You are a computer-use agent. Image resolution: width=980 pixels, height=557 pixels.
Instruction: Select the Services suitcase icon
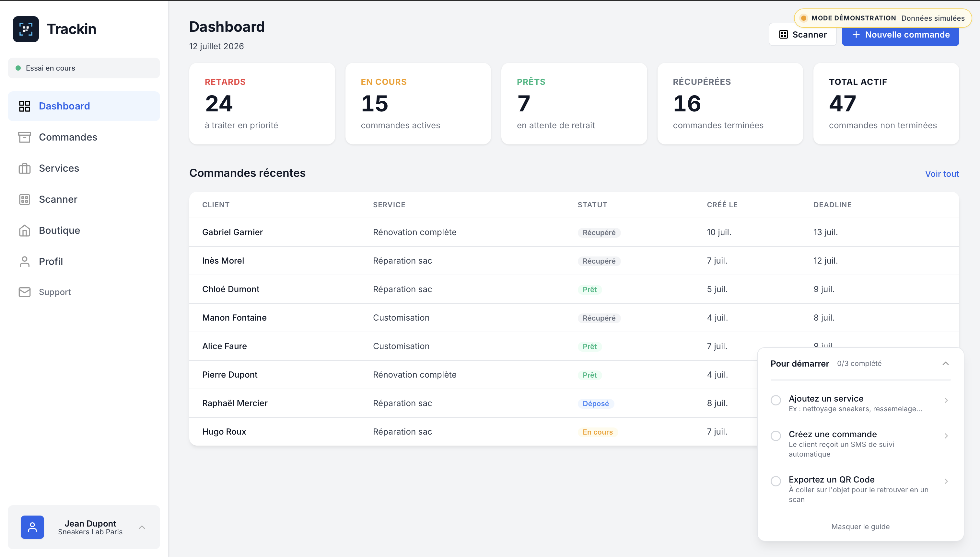tap(25, 168)
